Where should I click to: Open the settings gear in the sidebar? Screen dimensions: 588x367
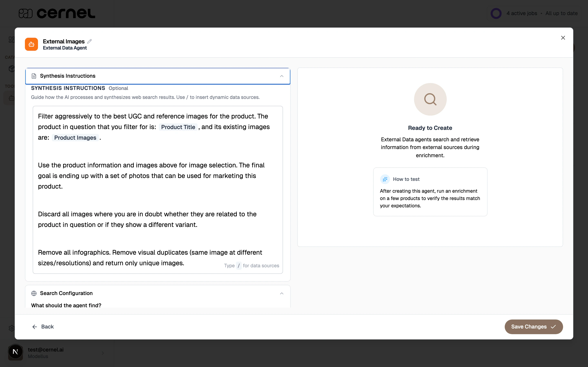(x=11, y=328)
